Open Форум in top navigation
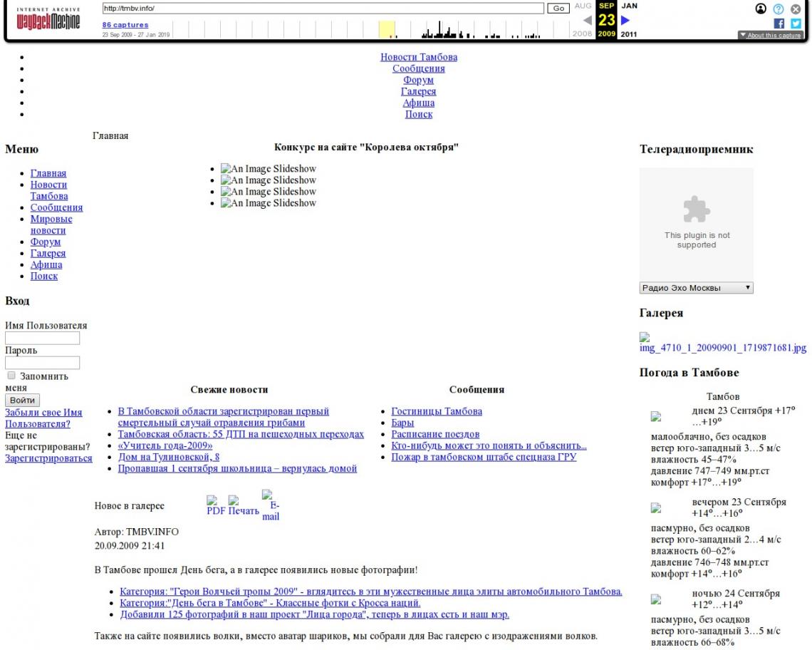The image size is (812, 650). 418,80
